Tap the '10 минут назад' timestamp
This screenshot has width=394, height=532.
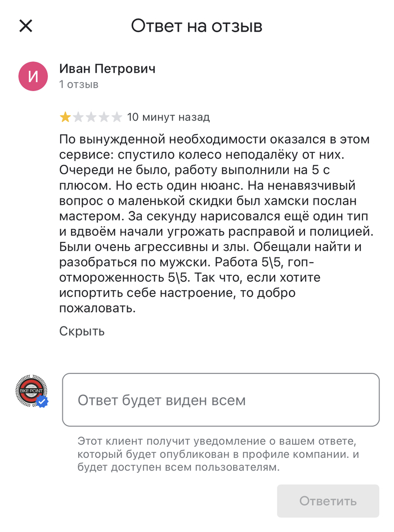click(x=168, y=117)
